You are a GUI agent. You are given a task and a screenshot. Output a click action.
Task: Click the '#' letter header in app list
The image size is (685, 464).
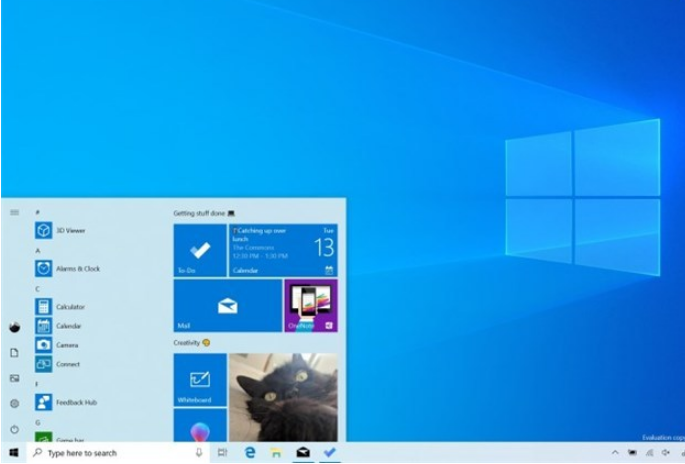[38, 212]
